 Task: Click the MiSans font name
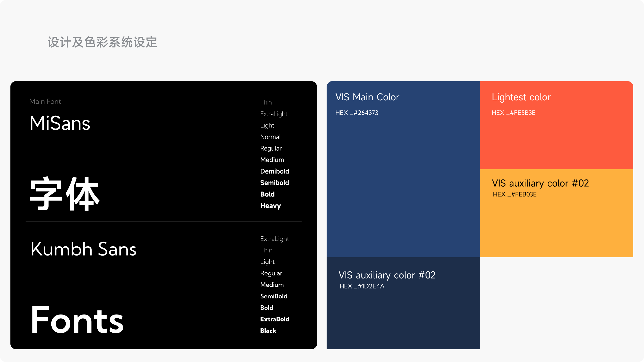[x=60, y=123]
